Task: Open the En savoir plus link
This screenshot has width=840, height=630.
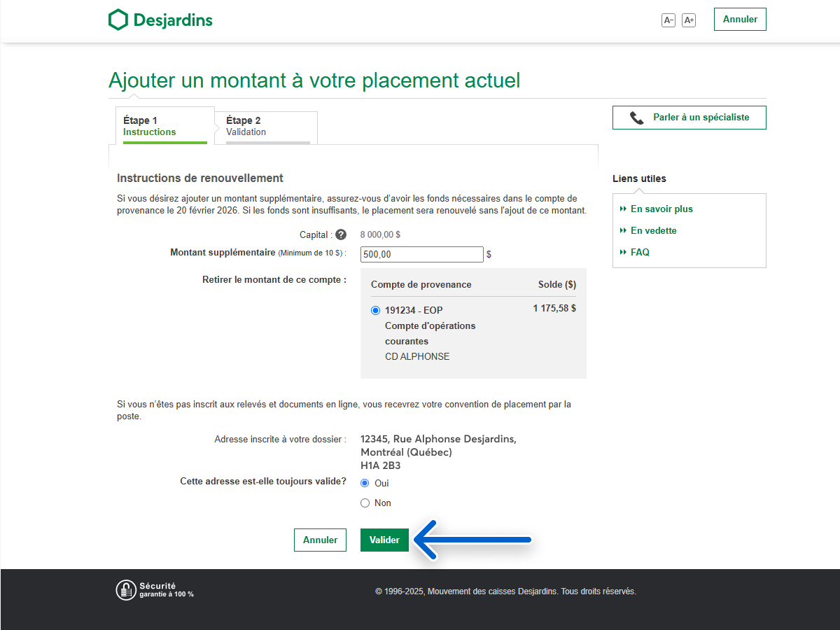Action: pos(661,209)
